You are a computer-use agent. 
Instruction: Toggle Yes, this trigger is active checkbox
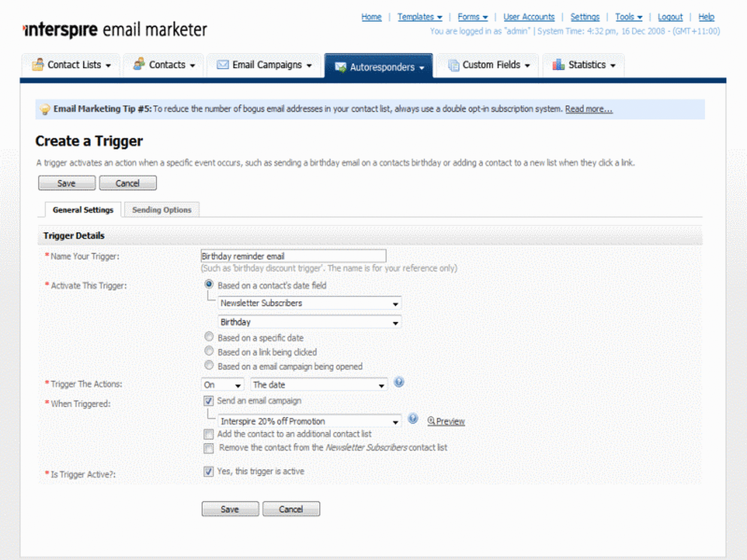[x=208, y=472]
